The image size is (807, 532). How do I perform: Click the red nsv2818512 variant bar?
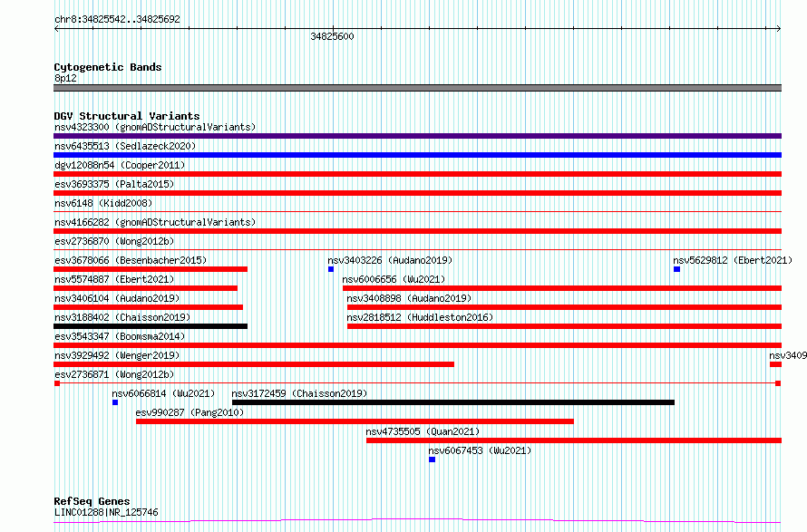tap(565, 326)
